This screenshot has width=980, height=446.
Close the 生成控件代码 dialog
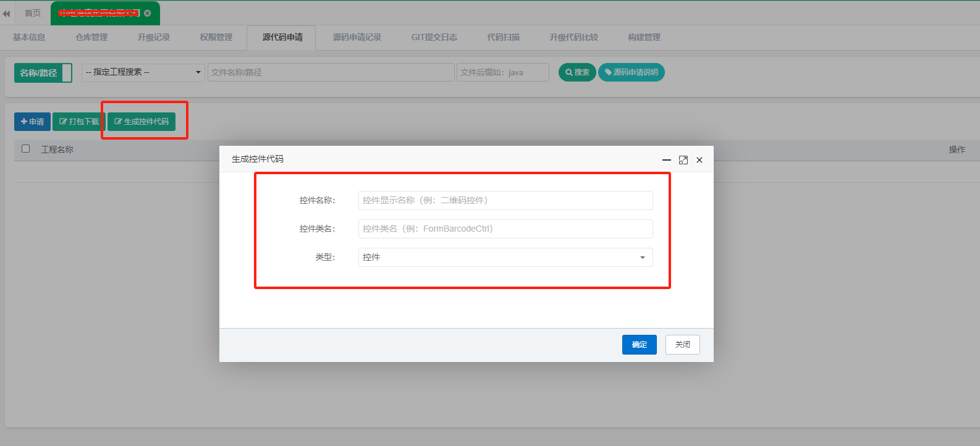click(x=699, y=160)
